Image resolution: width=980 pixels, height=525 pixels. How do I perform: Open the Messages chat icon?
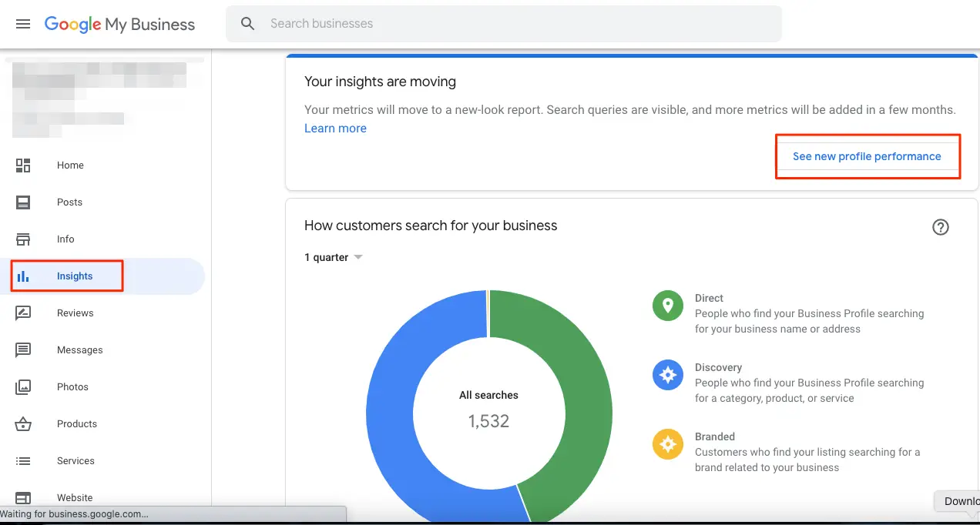click(23, 349)
